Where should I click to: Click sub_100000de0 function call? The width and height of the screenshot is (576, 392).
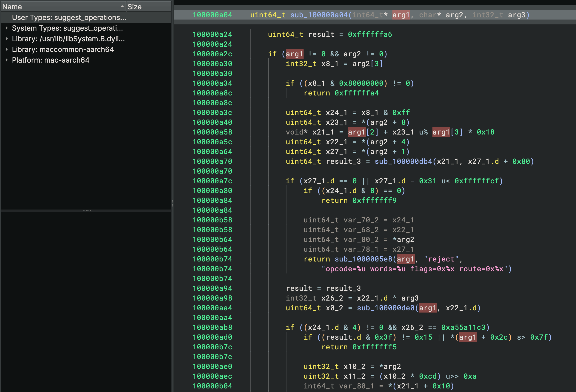(x=386, y=308)
